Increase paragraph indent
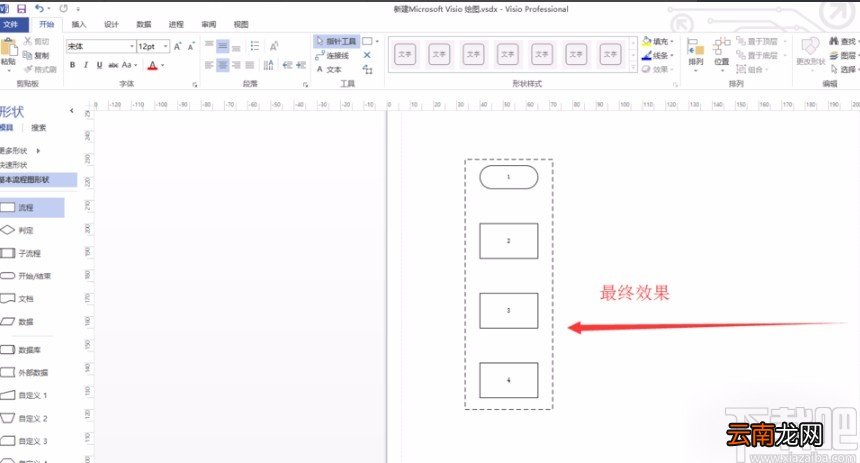Image resolution: width=860 pixels, height=463 pixels. pos(301,65)
